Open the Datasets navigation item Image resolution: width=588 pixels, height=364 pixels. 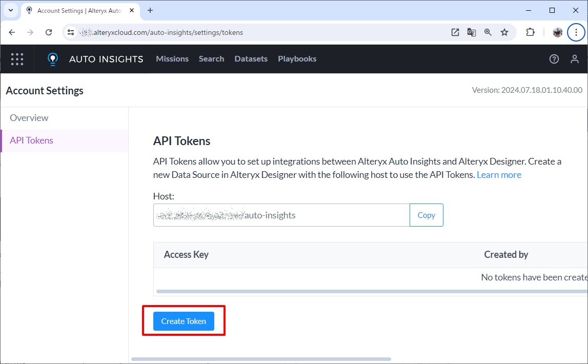tap(251, 59)
